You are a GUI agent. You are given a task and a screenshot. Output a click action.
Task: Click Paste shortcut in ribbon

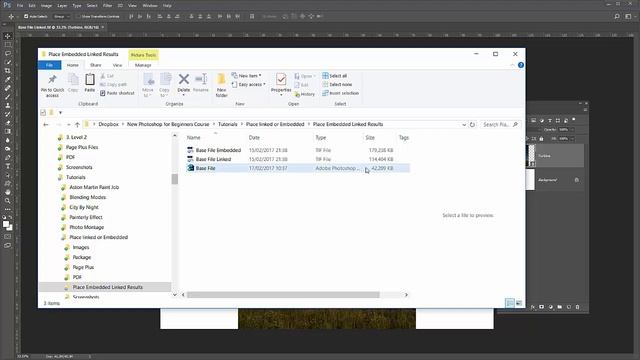pyautogui.click(x=117, y=93)
